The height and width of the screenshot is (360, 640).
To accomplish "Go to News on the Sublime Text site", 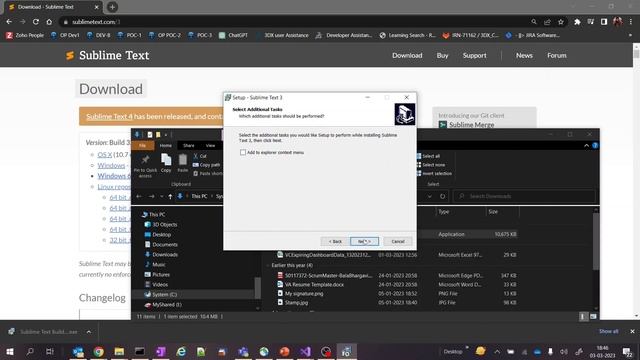I will coord(524,56).
